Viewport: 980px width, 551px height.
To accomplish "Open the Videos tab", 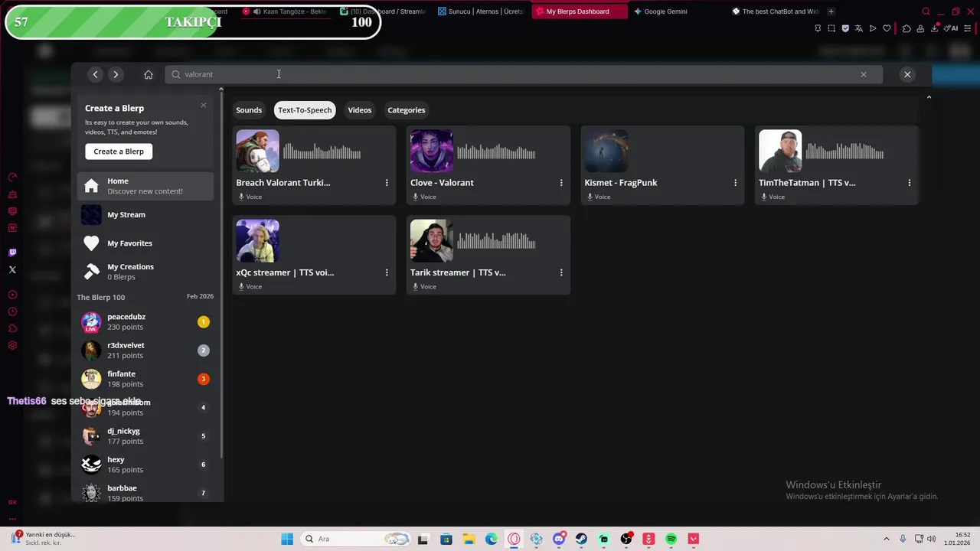I will click(360, 110).
